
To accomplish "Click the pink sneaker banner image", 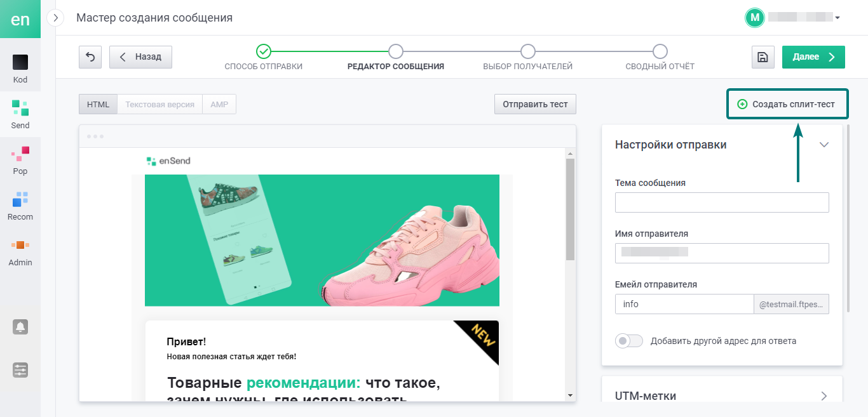I will pyautogui.click(x=322, y=241).
